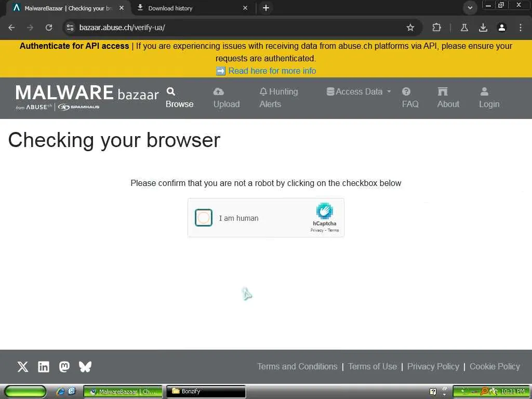Open the X (Twitter) social icon

[x=23, y=367]
